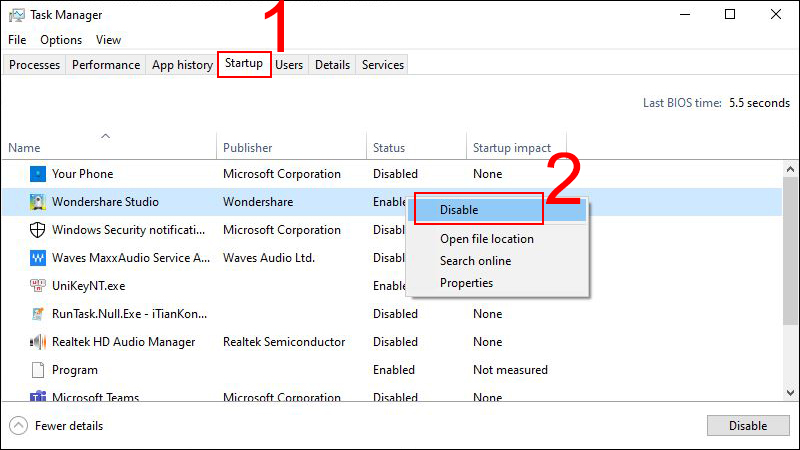Click Wondershare publisher cell
This screenshot has width=800, height=450.
click(258, 202)
